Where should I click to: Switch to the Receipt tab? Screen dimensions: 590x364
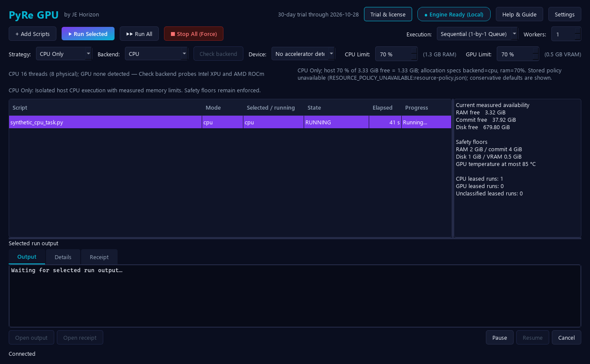pos(99,257)
